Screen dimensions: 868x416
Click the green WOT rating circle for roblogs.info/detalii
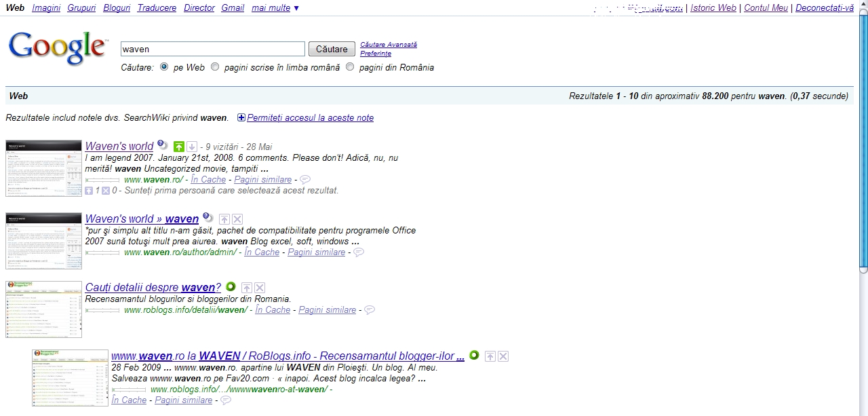pos(231,287)
